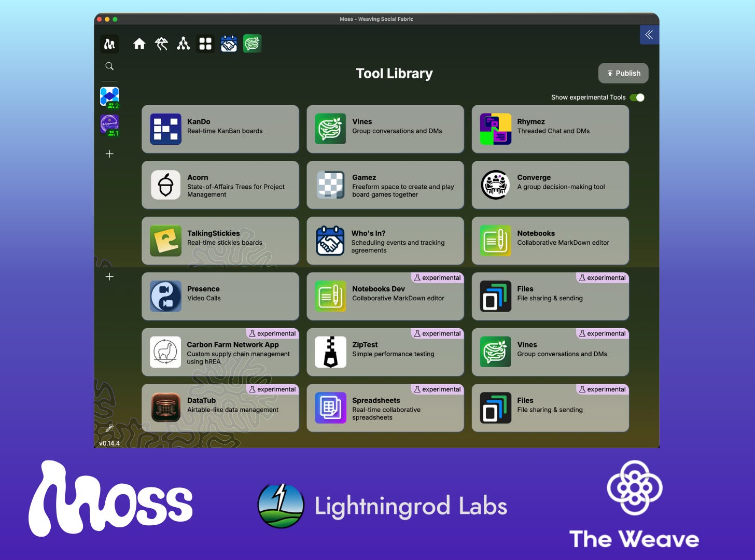This screenshot has height=560, width=755.
Task: Click "Threaded Chat and DMs" description
Action: point(553,131)
